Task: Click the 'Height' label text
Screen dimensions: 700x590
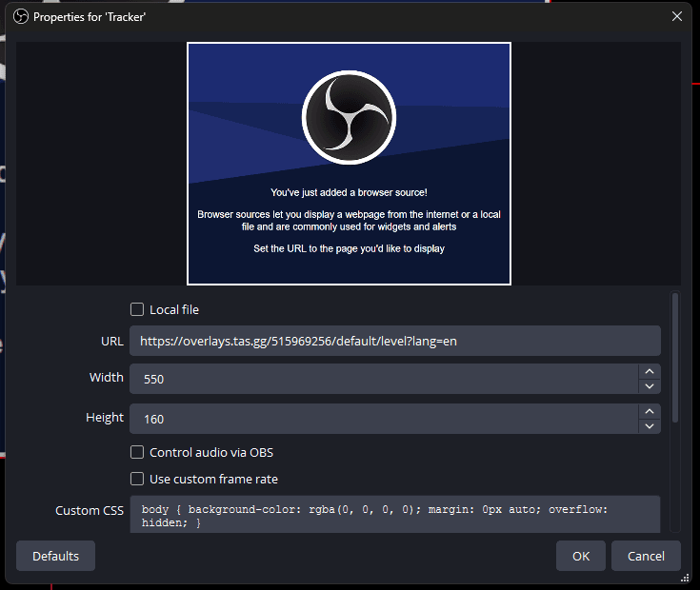Action: pyautogui.click(x=105, y=418)
